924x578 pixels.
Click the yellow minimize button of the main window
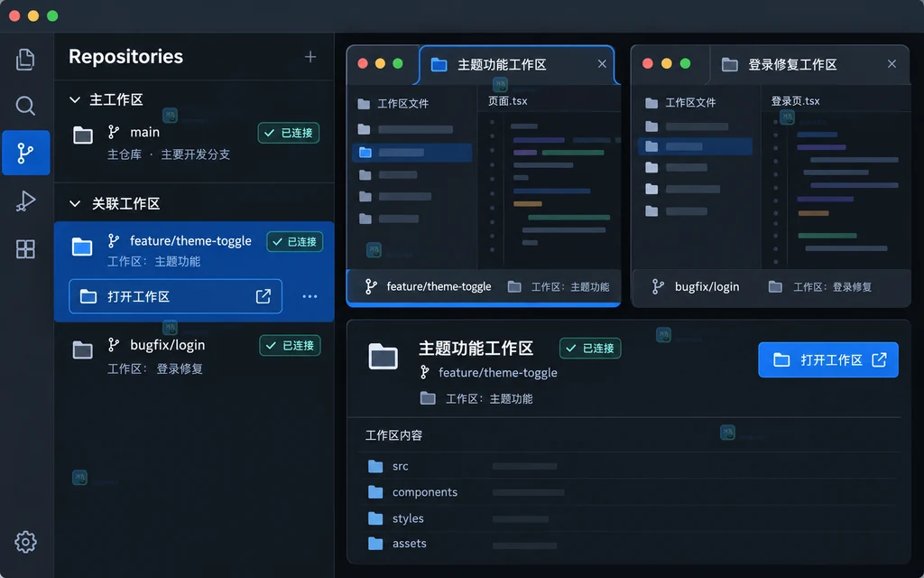point(33,16)
